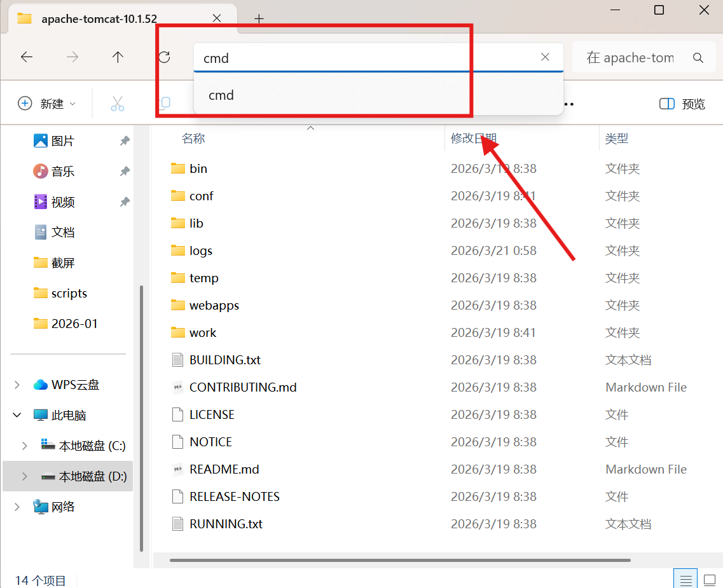The height and width of the screenshot is (588, 723).
Task: Click the navigation pane vertical scrollbar
Action: click(x=141, y=418)
